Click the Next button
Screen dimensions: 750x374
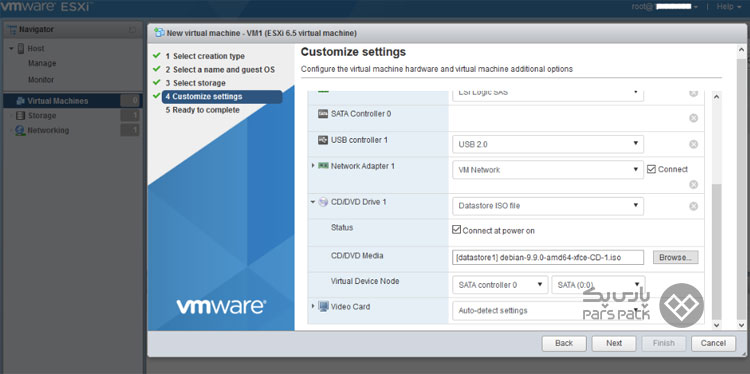click(614, 343)
